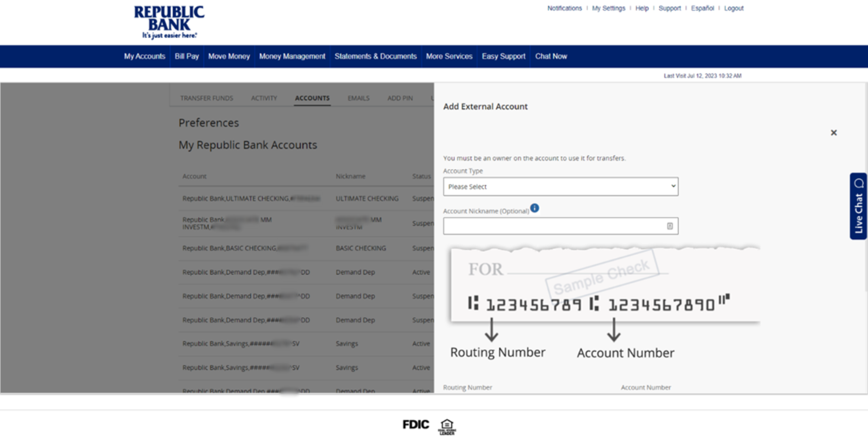Switch to the Transfer Funds tab
The height and width of the screenshot is (444, 868).
click(207, 98)
